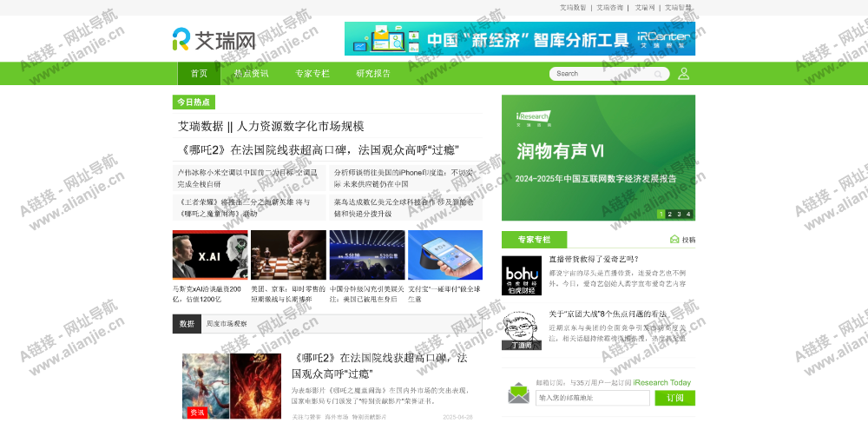
Task: Click the 哪吒2 movie poster image
Action: [x=232, y=386]
